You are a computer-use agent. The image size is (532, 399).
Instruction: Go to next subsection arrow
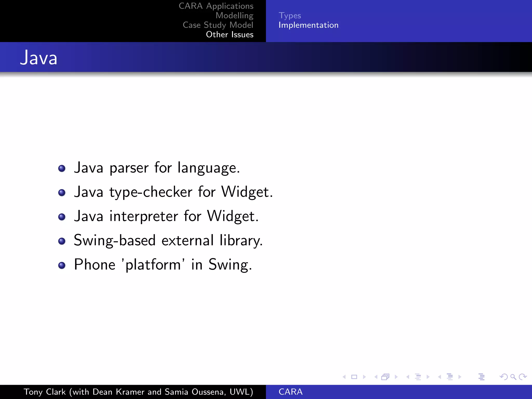coord(428,377)
